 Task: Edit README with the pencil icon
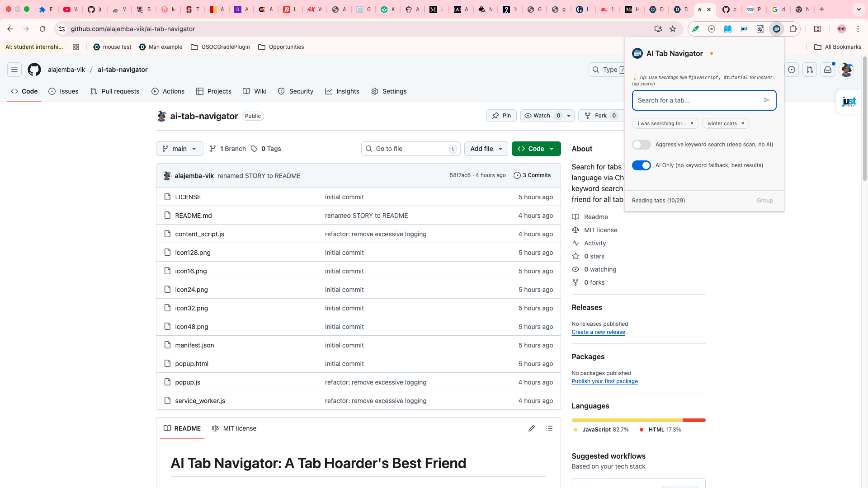532,428
